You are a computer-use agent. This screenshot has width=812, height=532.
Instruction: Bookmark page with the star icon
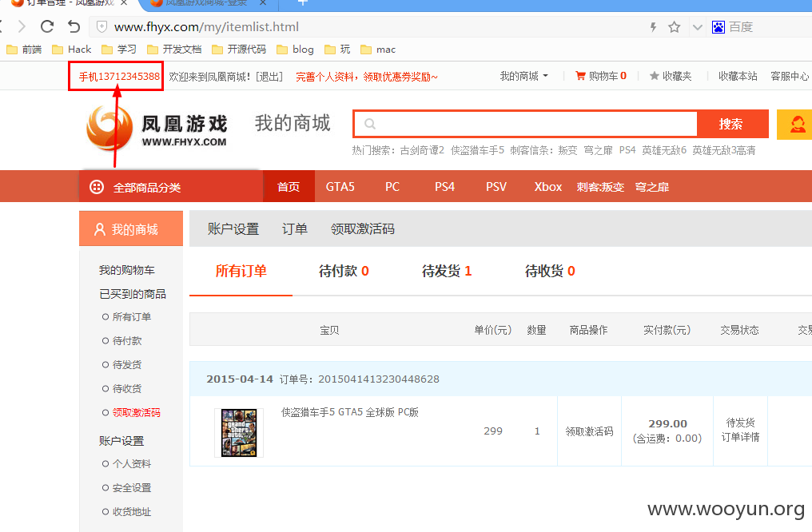click(x=674, y=27)
